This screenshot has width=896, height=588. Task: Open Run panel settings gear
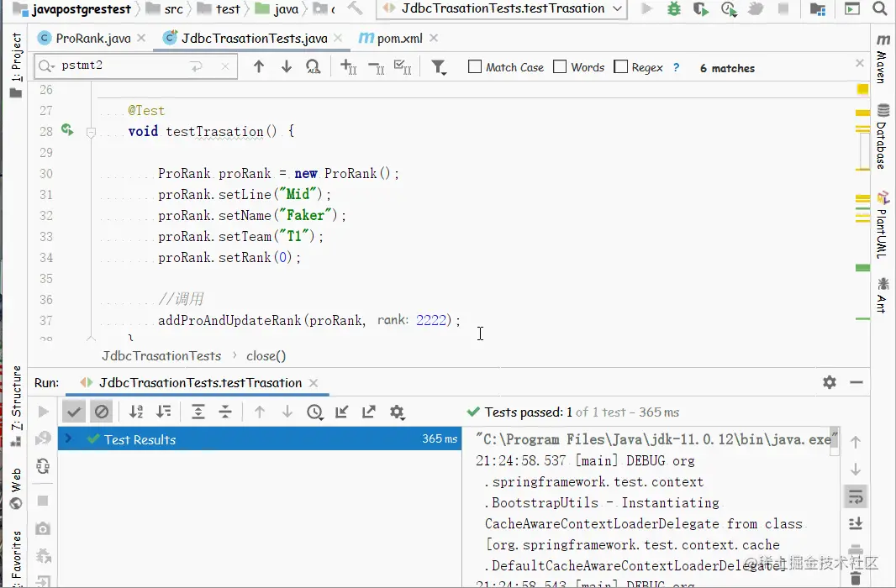click(x=830, y=382)
